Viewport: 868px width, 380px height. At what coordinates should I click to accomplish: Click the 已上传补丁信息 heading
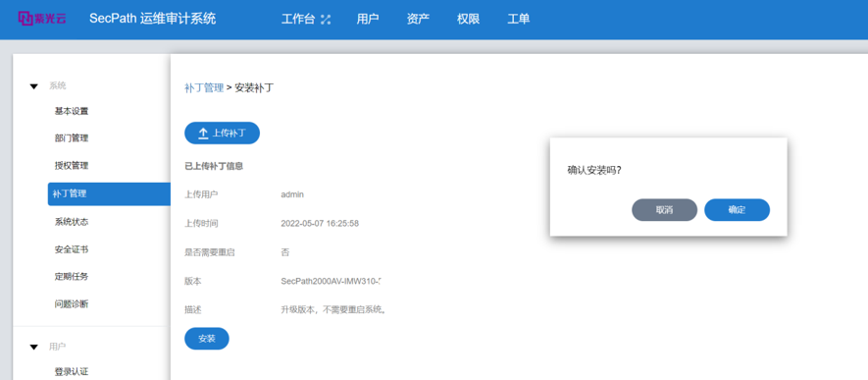(214, 166)
